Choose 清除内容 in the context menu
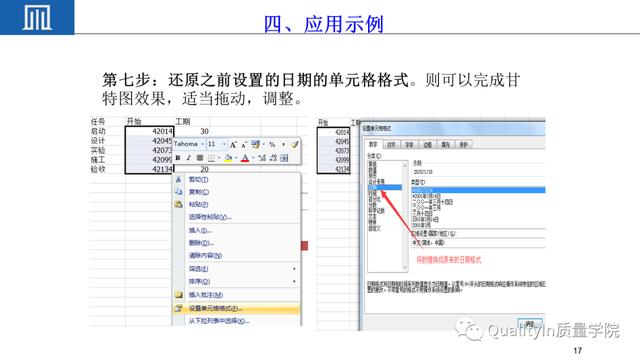 [x=205, y=256]
